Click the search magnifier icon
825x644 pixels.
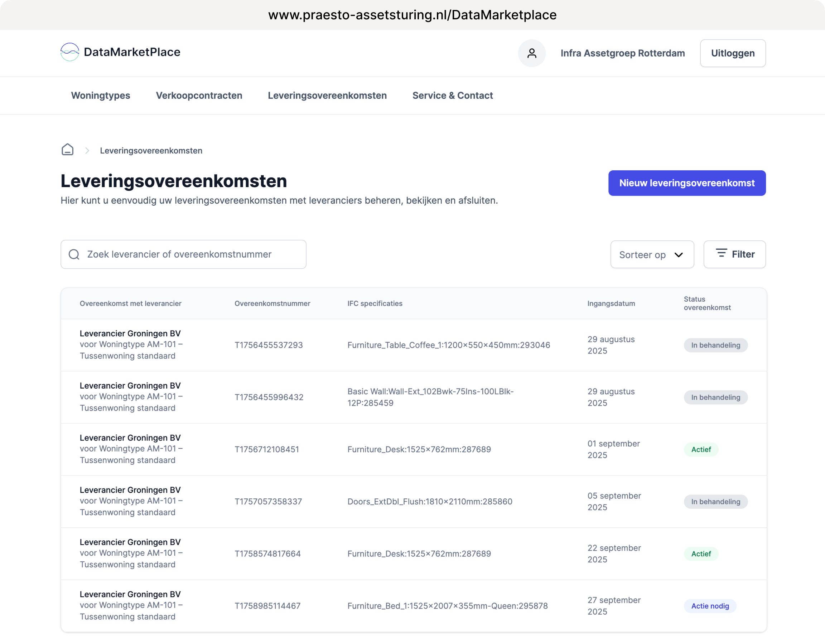pyautogui.click(x=74, y=254)
